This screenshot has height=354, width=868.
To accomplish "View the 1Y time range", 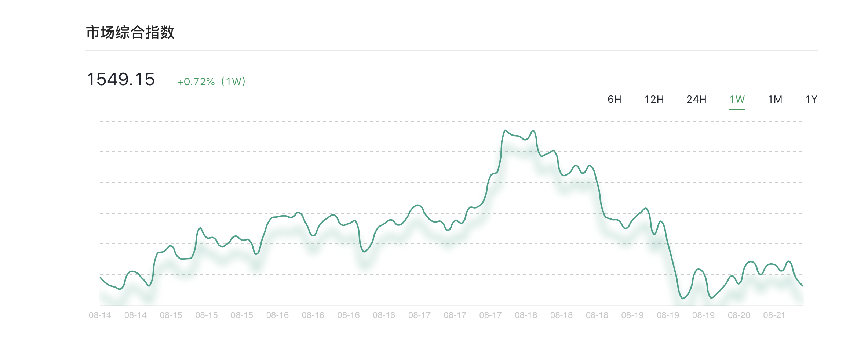I will point(811,100).
